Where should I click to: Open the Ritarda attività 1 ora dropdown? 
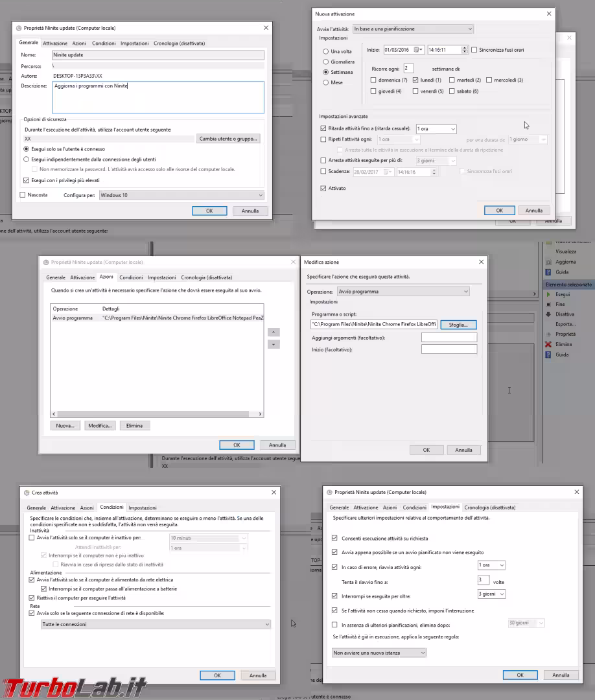pos(436,129)
